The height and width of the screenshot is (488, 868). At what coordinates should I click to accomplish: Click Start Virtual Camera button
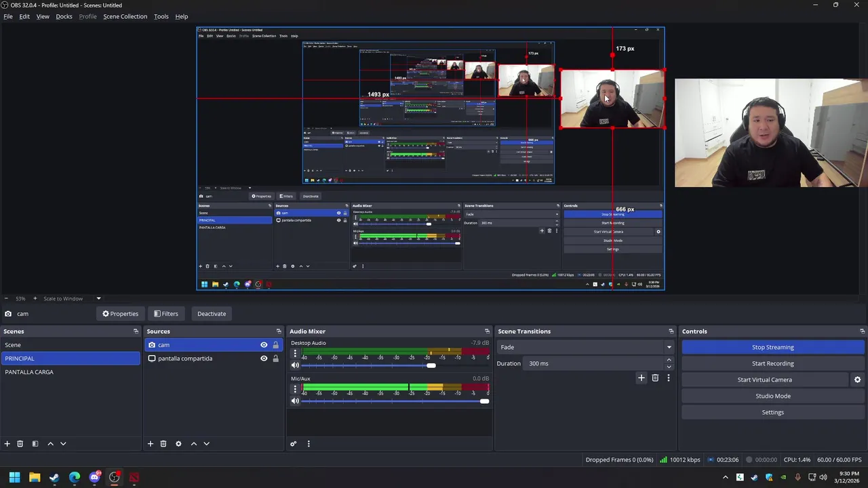pyautogui.click(x=764, y=380)
